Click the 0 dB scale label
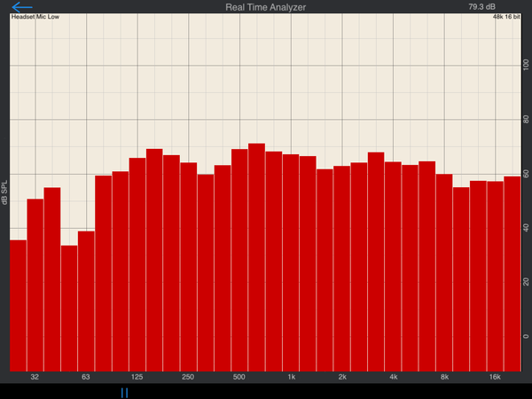The width and height of the screenshot is (532, 399). tap(526, 336)
